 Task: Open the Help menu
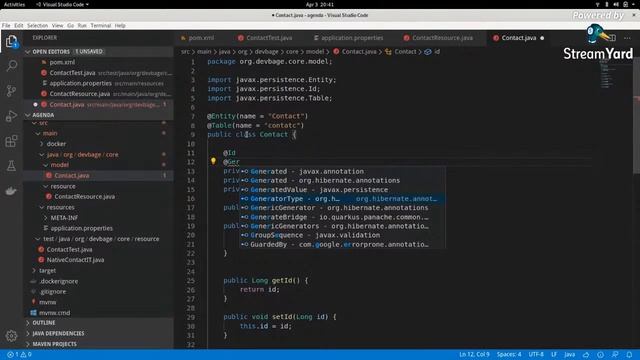120,25
